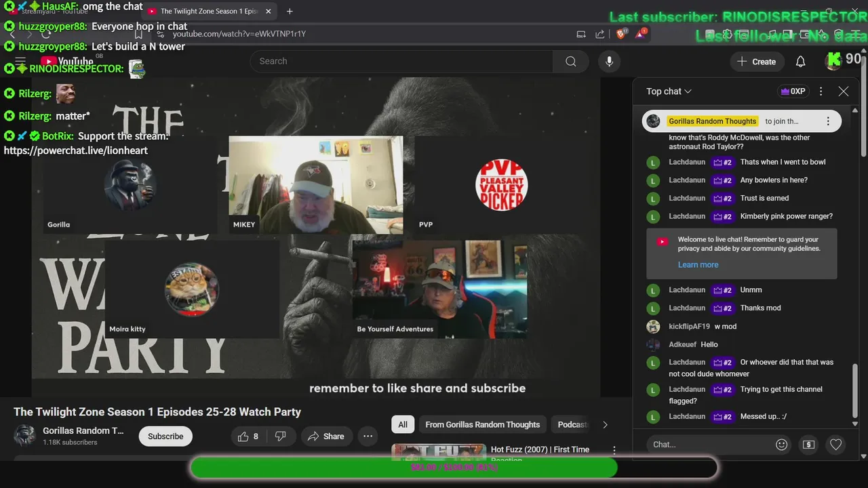Subscribe to Gorillas Random Thoughts

pos(165,436)
